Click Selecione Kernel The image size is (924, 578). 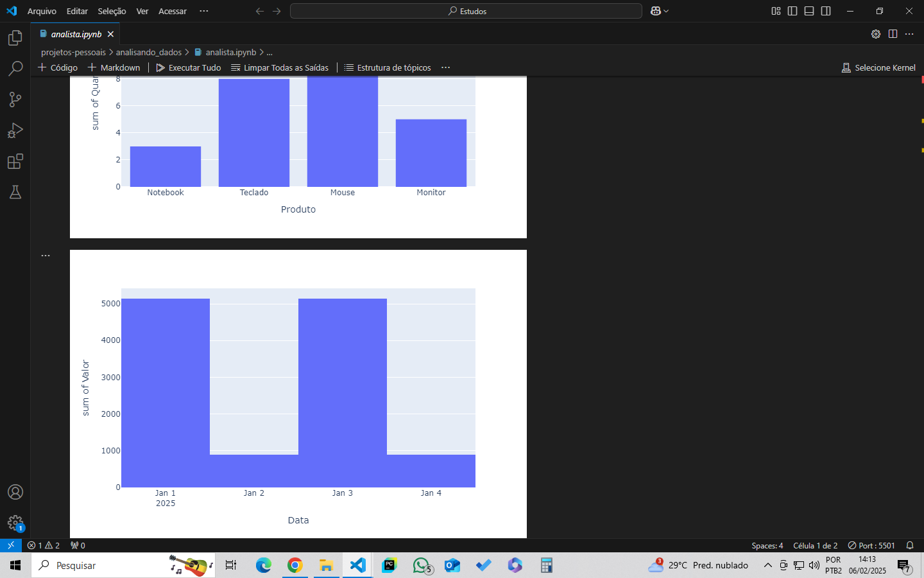(x=878, y=67)
